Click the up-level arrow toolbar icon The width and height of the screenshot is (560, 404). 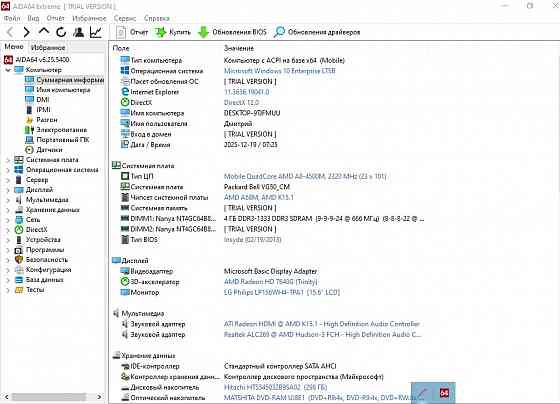point(44,31)
